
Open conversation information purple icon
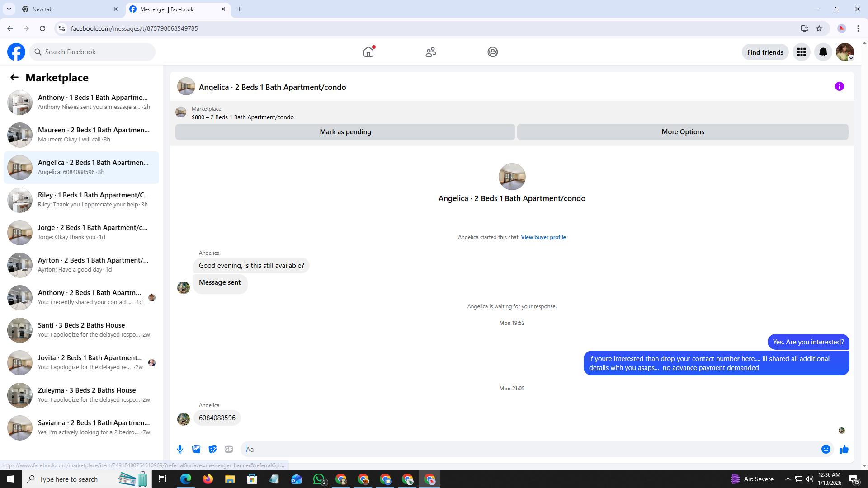click(x=839, y=86)
